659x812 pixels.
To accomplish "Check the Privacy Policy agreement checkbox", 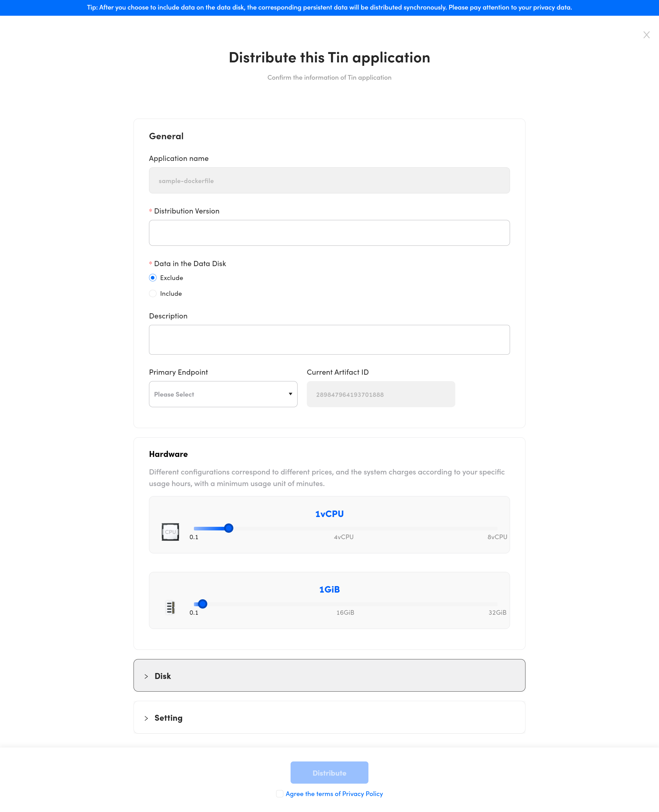I will pos(279,794).
